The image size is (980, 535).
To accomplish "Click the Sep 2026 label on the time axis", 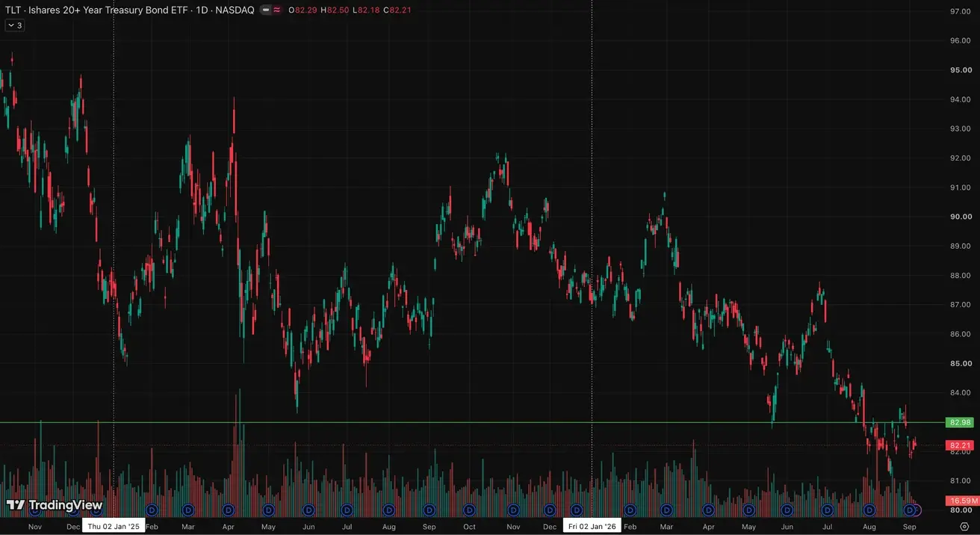I will tap(909, 527).
